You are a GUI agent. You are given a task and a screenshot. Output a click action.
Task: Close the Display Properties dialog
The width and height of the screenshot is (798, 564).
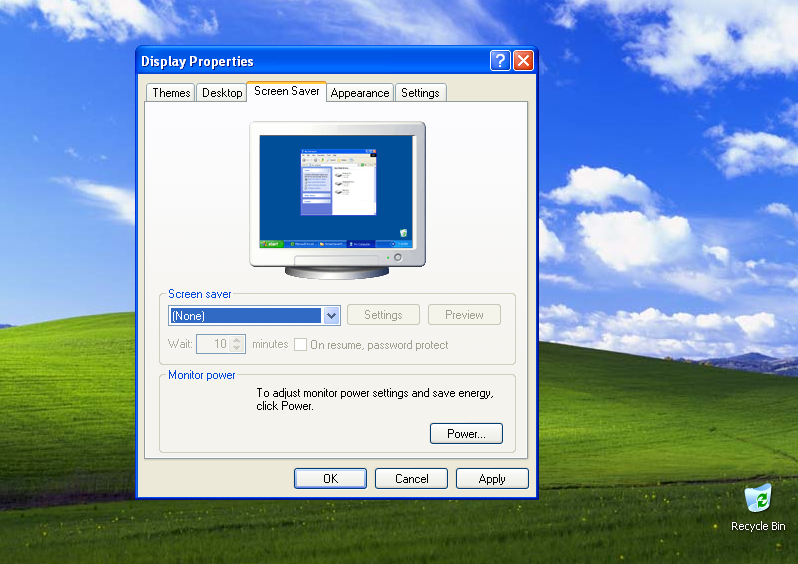click(x=523, y=61)
